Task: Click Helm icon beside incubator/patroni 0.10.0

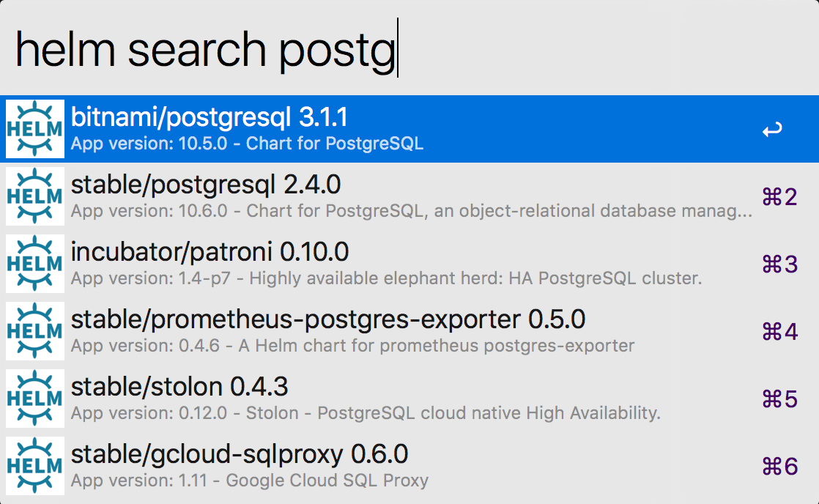Action: point(35,264)
